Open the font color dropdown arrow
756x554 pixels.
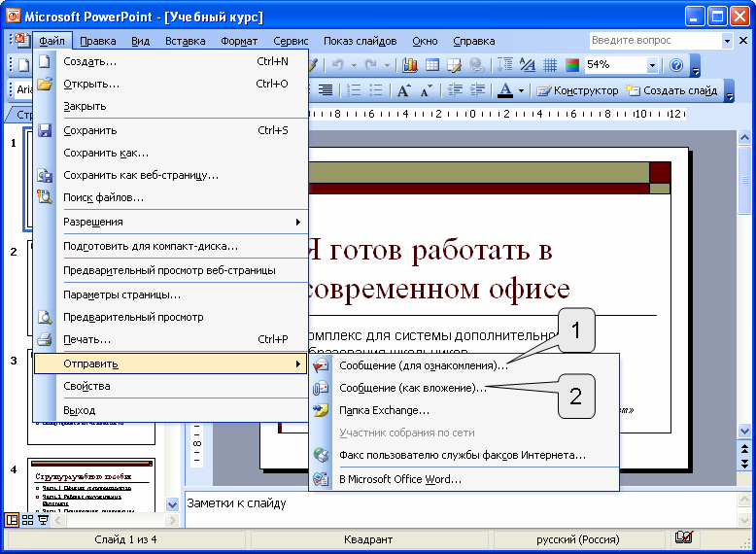pos(521,90)
